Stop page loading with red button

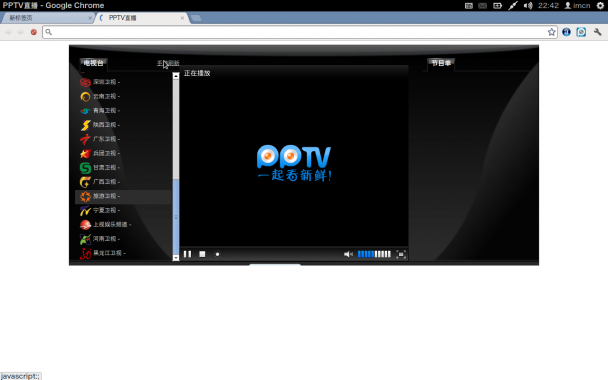pyautogui.click(x=34, y=32)
